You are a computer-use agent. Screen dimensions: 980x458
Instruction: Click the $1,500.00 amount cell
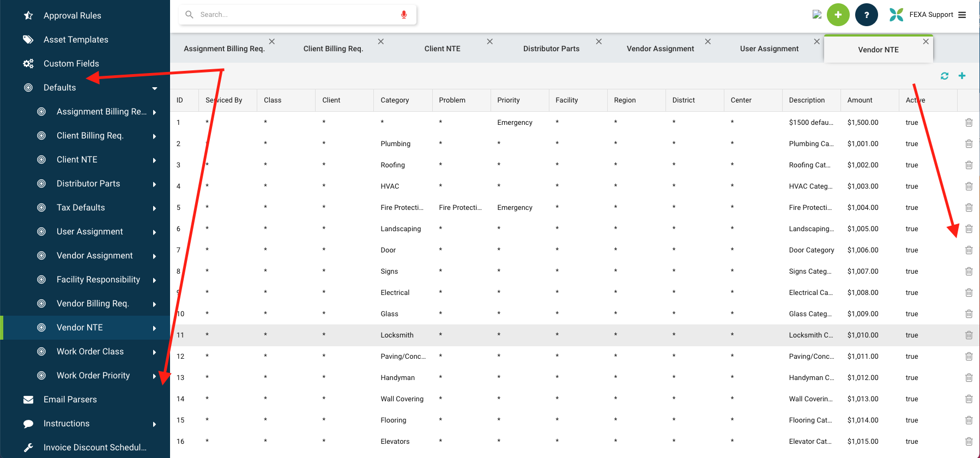pyautogui.click(x=863, y=123)
